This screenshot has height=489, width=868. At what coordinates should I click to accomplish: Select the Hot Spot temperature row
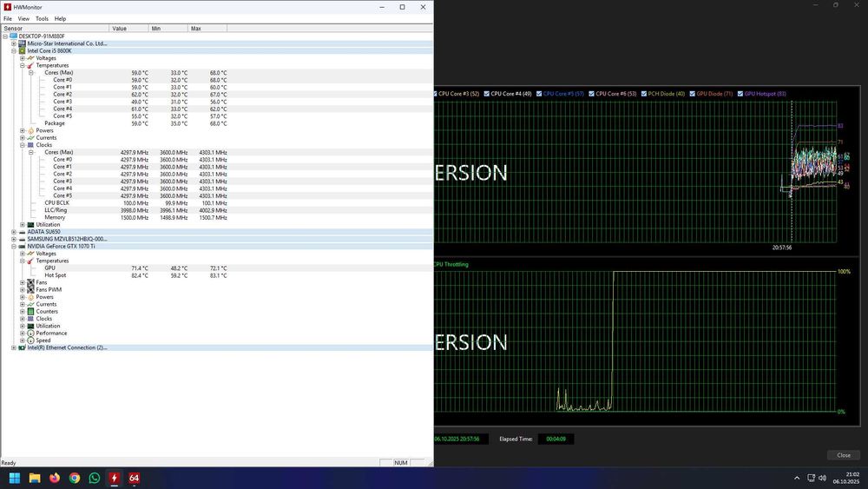(x=216, y=275)
